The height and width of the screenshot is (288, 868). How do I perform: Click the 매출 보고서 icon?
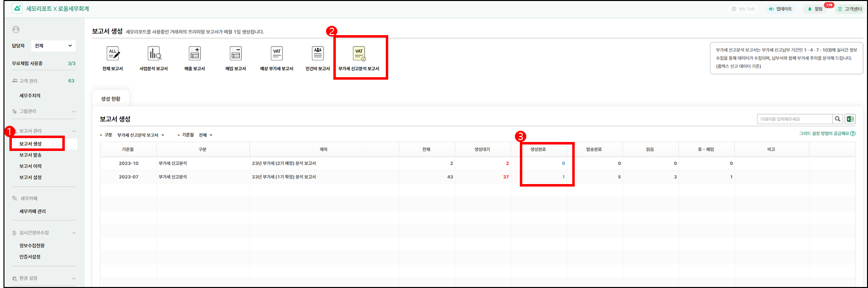coord(194,53)
